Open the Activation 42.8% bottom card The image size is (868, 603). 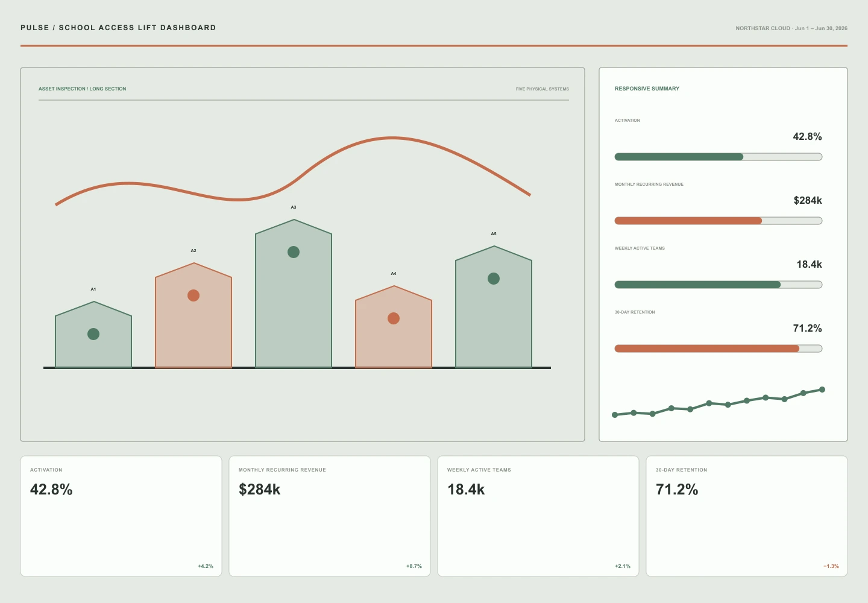[121, 516]
